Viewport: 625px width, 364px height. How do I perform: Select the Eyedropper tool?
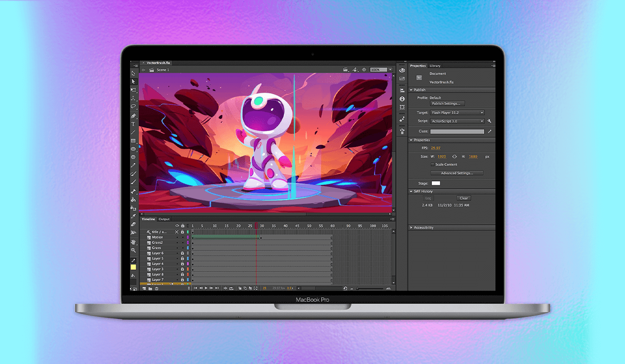coord(133,216)
